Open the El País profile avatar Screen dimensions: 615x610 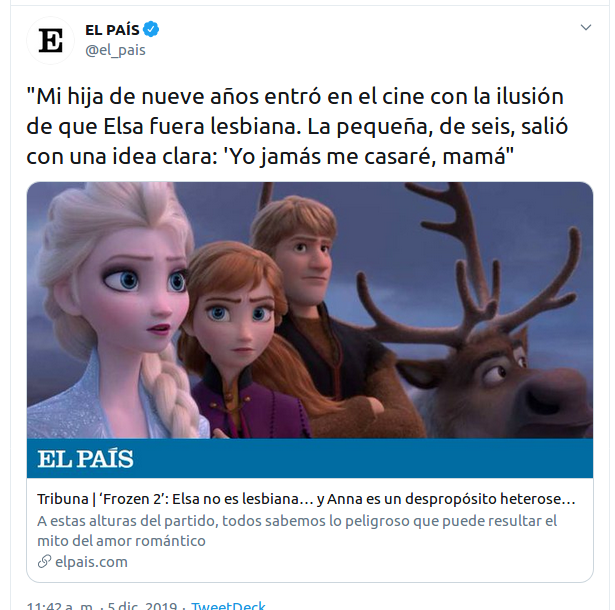point(51,40)
